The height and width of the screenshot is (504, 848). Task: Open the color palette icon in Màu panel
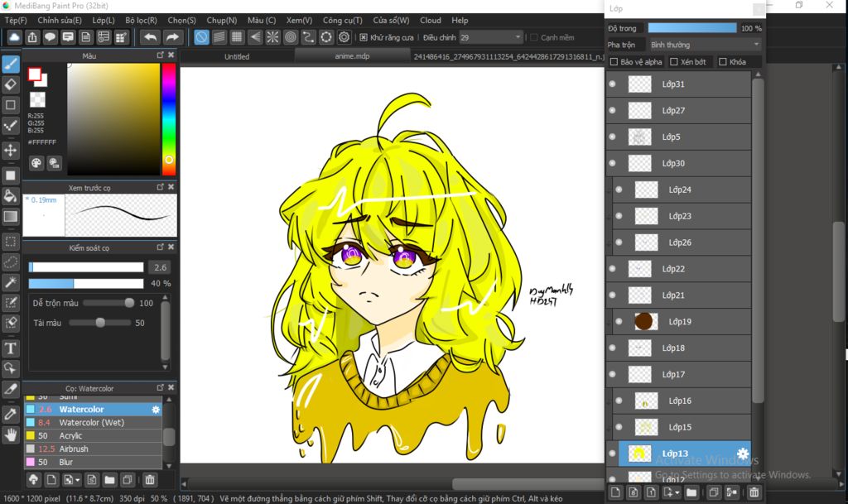pos(36,162)
